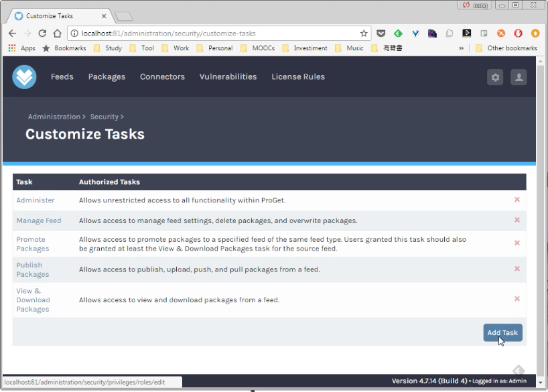Open the MOOCs bookmarks folder

[257, 48]
